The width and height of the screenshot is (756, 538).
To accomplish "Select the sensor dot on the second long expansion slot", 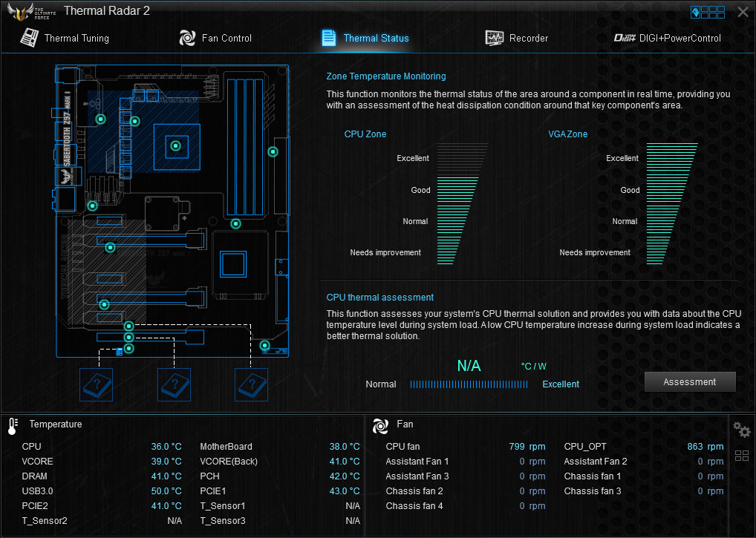I will [104, 304].
